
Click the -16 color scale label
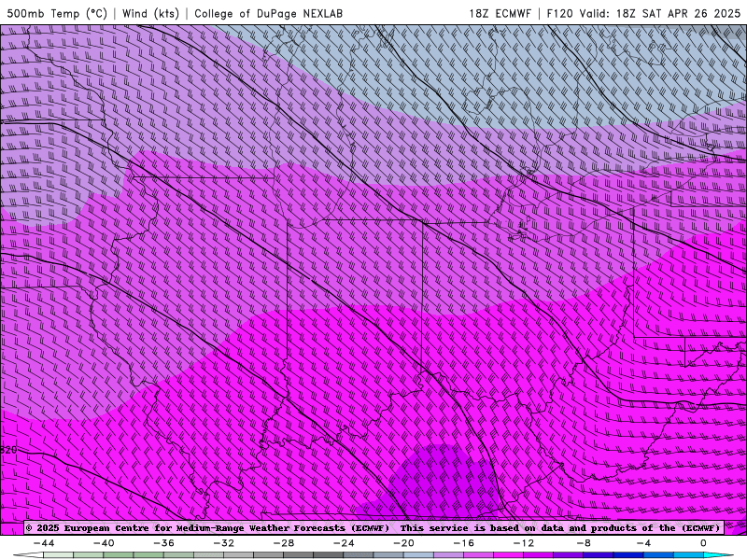(x=464, y=543)
